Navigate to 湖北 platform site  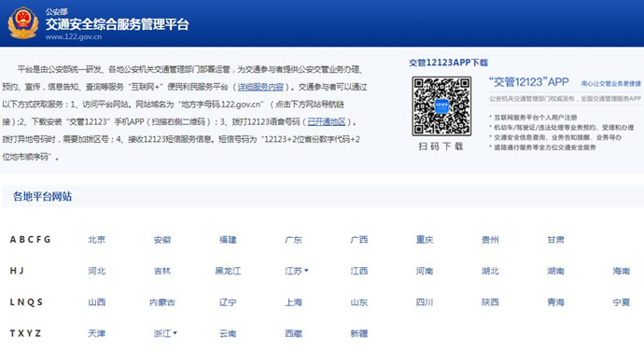(490, 271)
